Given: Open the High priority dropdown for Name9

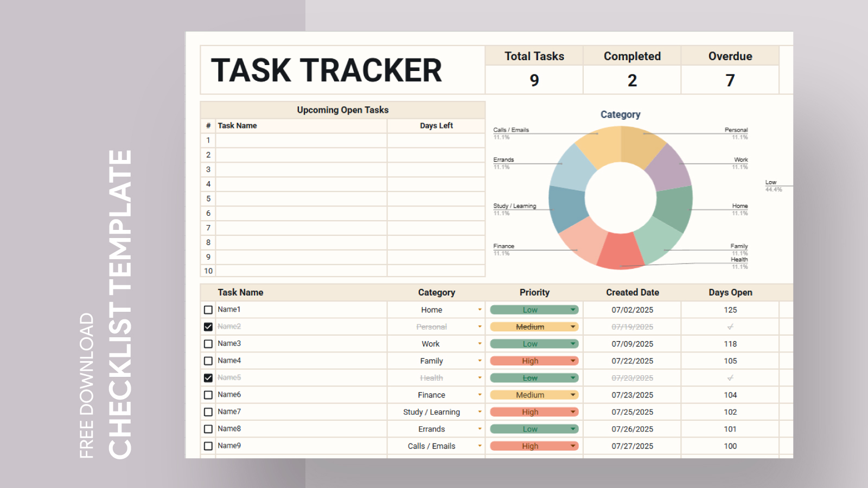Looking at the screenshot, I should (x=572, y=446).
